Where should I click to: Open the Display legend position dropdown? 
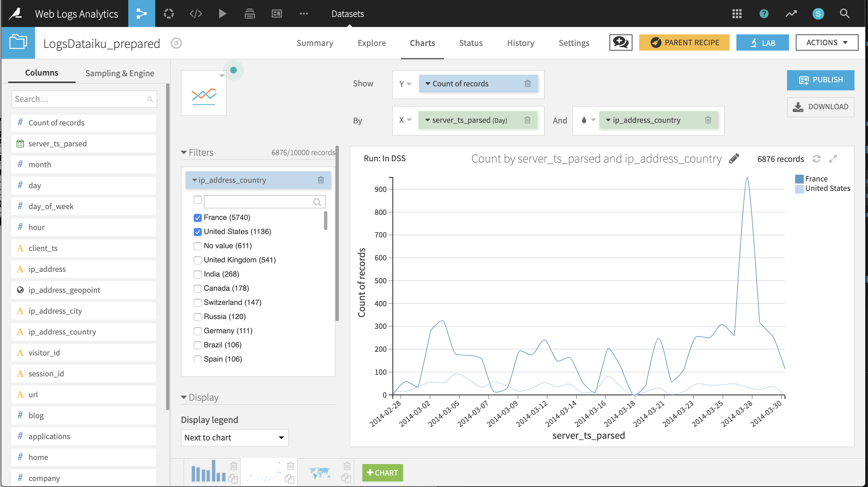[235, 437]
